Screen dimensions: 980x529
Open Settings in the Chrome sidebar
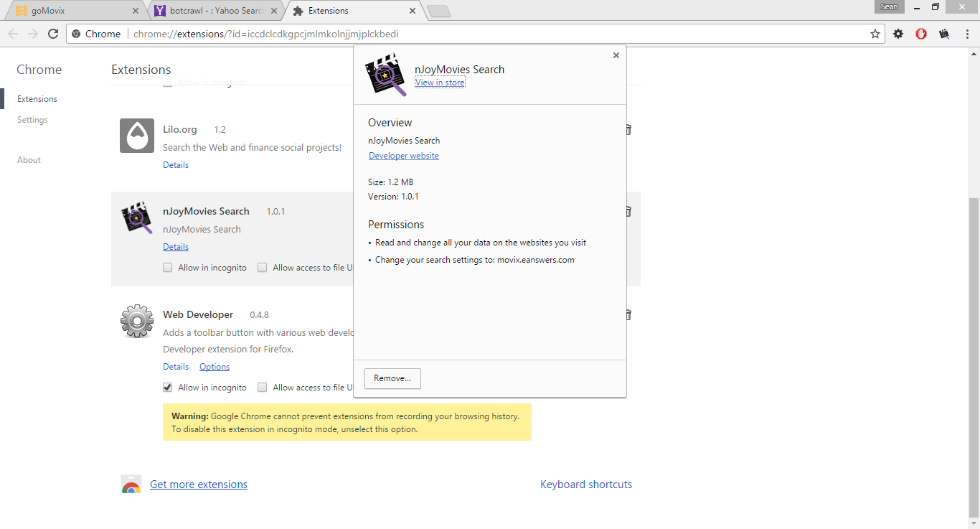(32, 120)
